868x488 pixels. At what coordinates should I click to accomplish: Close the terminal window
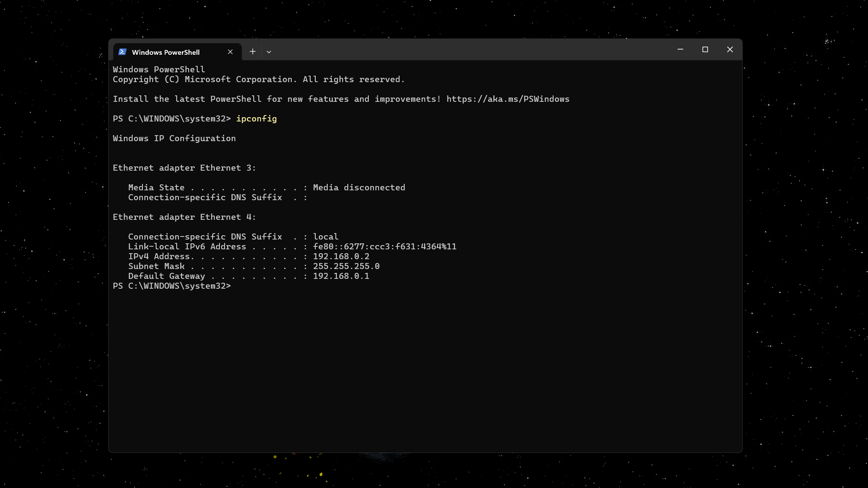(730, 50)
